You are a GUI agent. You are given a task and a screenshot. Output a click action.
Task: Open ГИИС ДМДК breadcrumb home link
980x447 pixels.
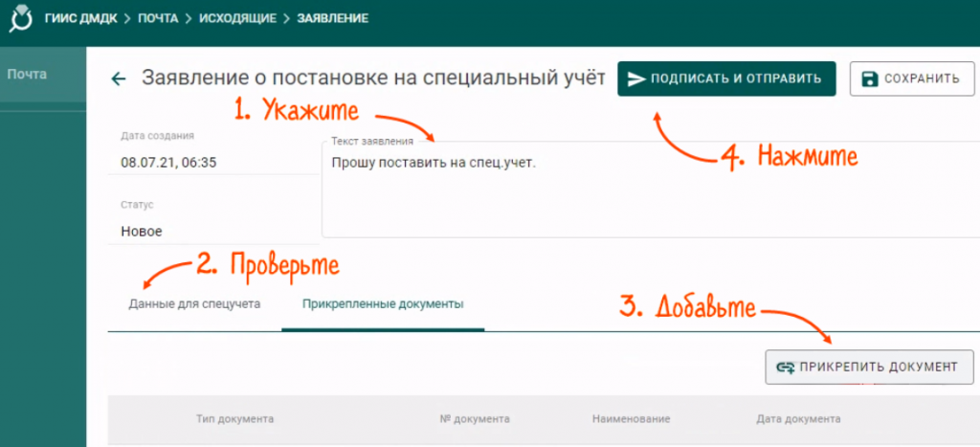[x=79, y=18]
